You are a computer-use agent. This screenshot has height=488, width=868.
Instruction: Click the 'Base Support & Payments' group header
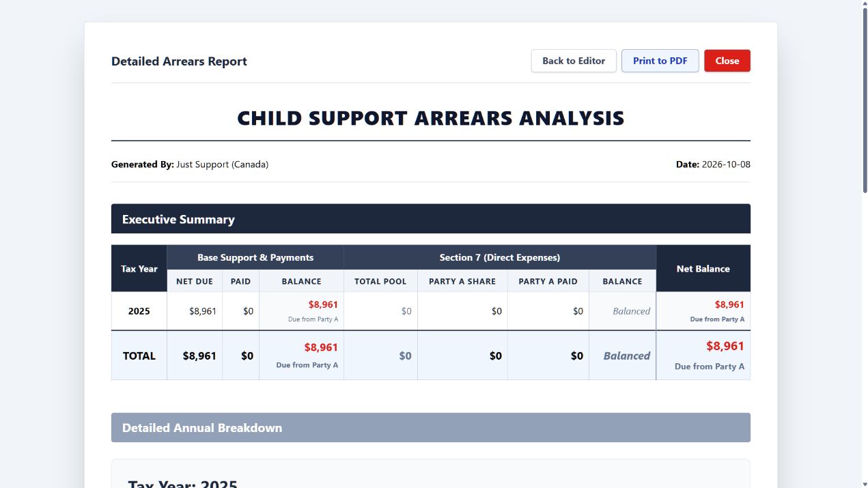click(255, 258)
